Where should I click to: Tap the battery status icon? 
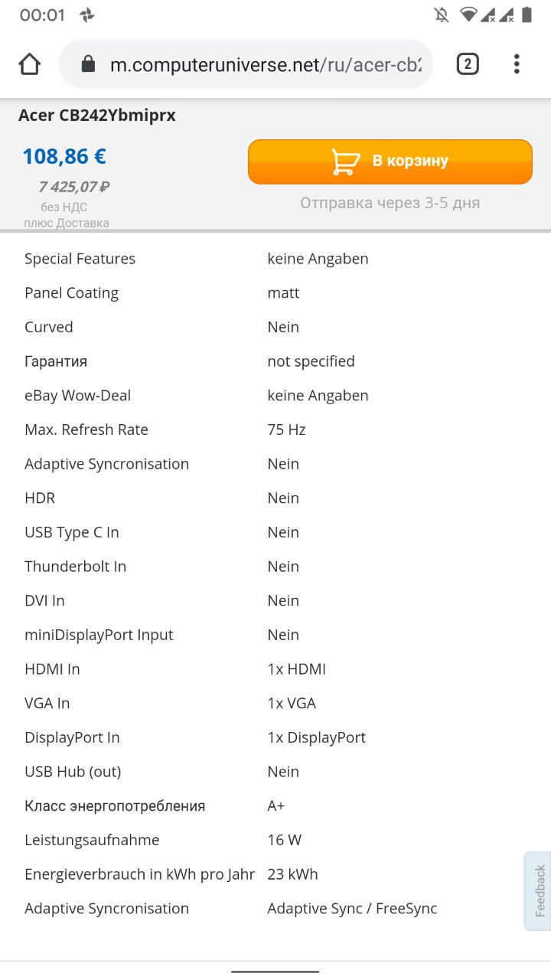(x=527, y=15)
